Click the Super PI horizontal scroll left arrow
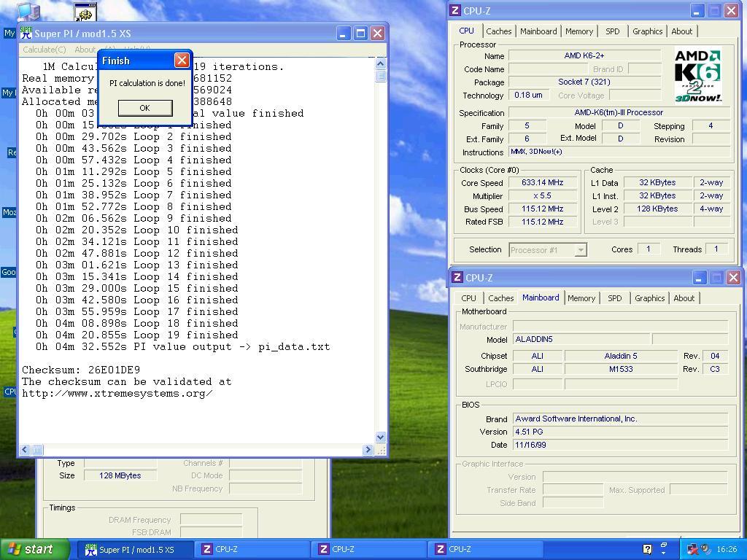This screenshot has height=560, width=747. (25, 449)
